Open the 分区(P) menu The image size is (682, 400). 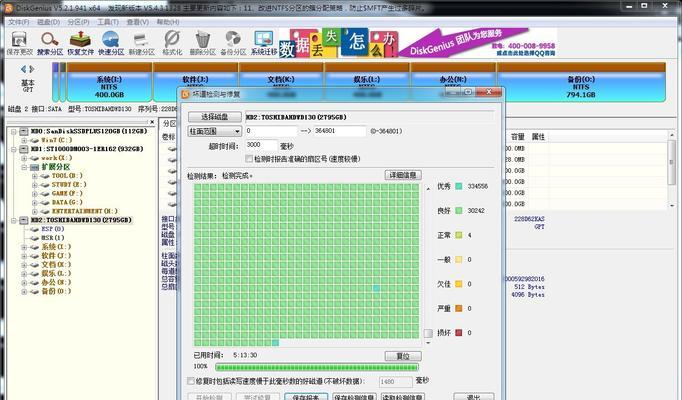pos(78,22)
